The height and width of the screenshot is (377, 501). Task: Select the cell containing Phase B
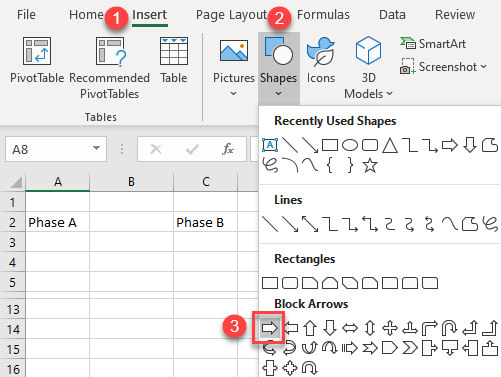point(205,222)
